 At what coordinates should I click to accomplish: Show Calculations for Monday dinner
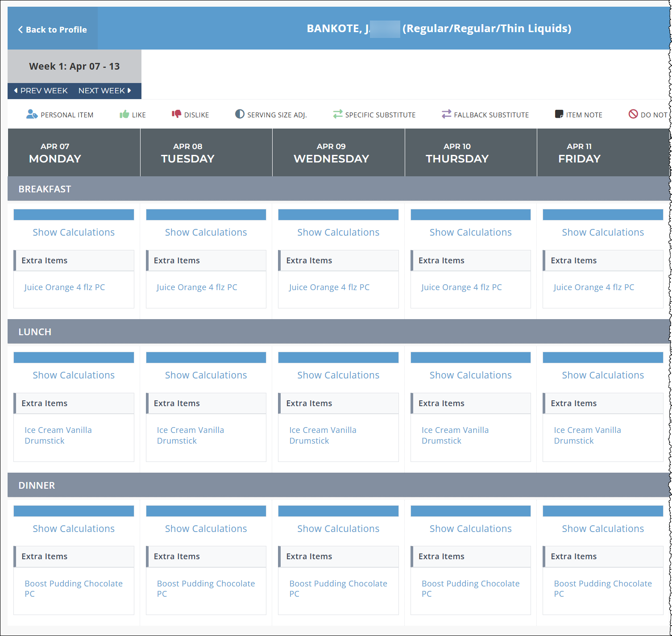tap(74, 529)
